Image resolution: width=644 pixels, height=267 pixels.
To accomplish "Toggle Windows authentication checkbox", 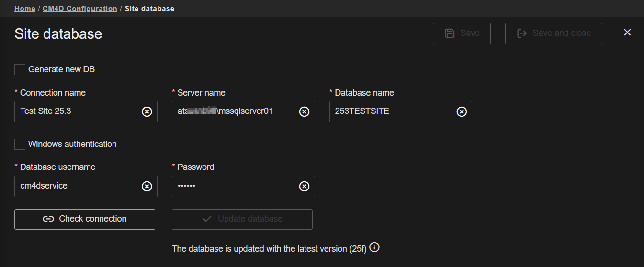I will [20, 144].
